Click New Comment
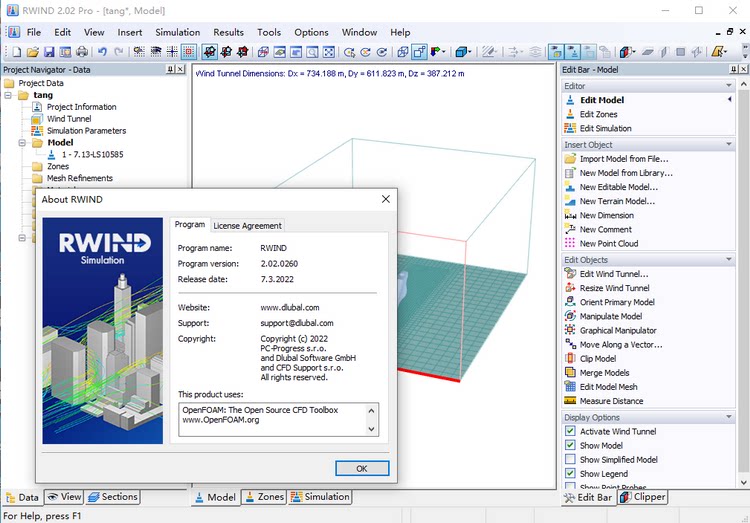The height and width of the screenshot is (523, 750). click(x=606, y=229)
